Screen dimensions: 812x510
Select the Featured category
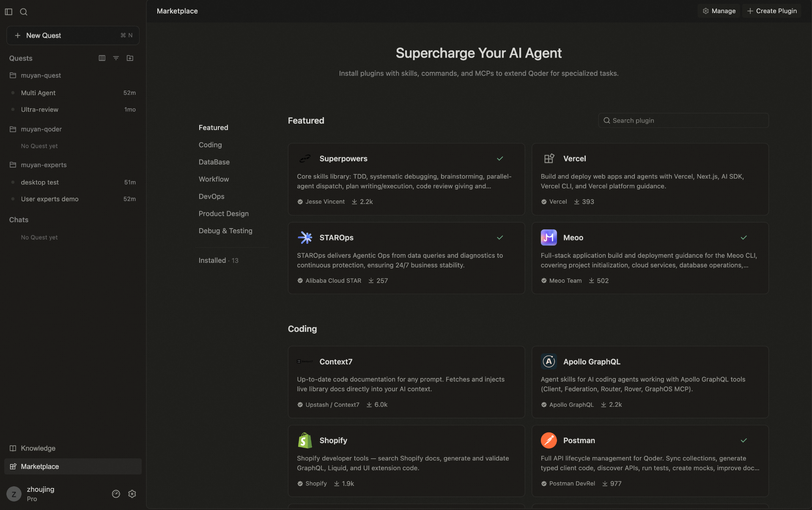(x=213, y=127)
